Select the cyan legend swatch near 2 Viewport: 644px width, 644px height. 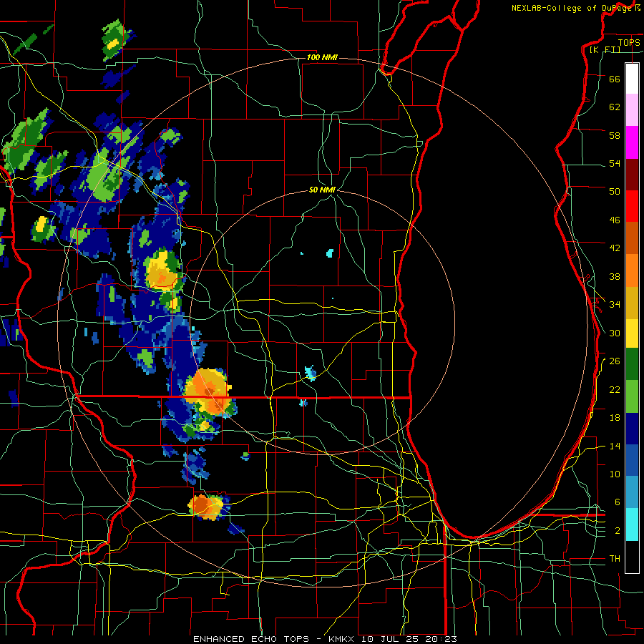coord(632,525)
